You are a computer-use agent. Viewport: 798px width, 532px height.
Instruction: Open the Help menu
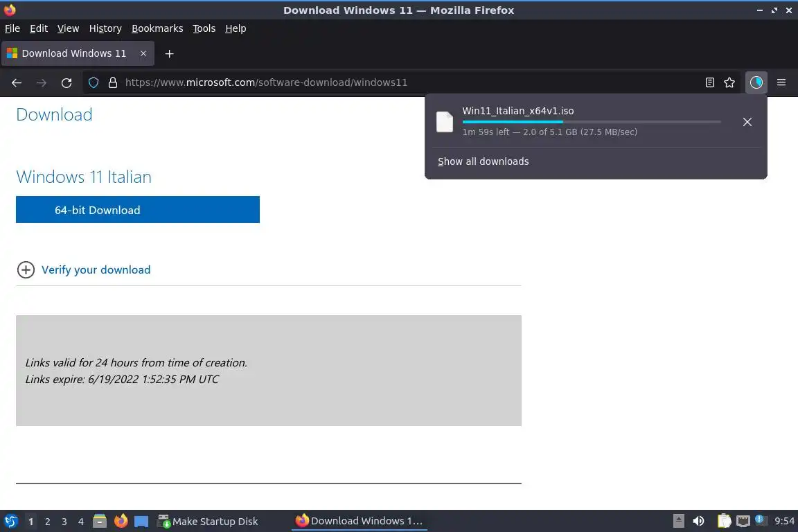(236, 28)
